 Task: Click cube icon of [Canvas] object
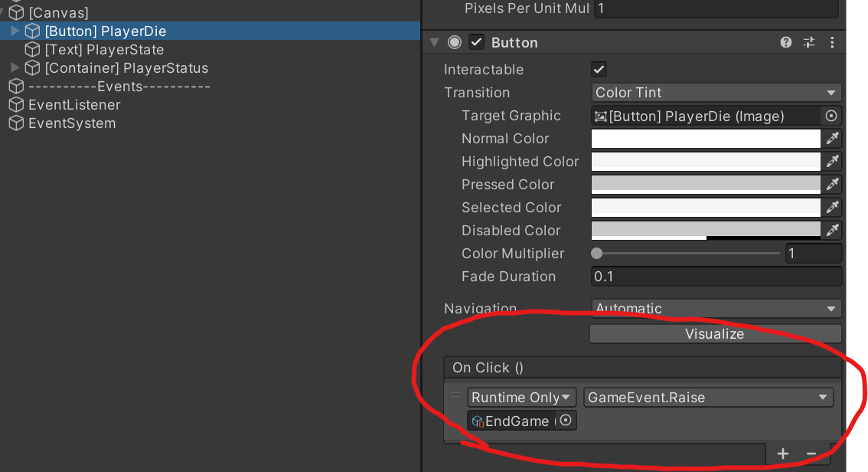pyautogui.click(x=17, y=12)
